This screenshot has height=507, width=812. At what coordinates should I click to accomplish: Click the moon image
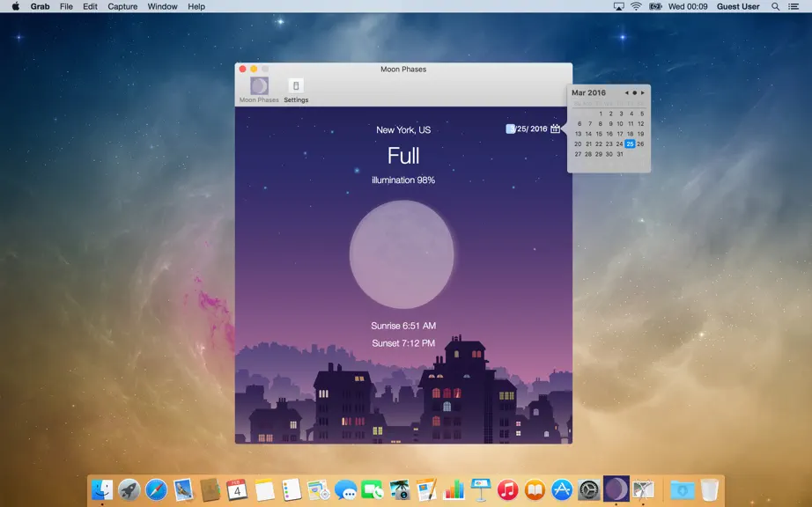click(x=402, y=254)
